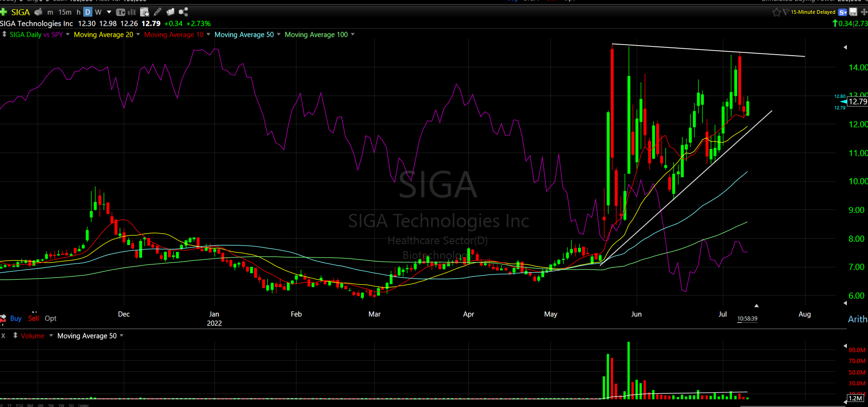Open the blue S style dropdown icon
The image size is (868, 407).
click(x=843, y=12)
